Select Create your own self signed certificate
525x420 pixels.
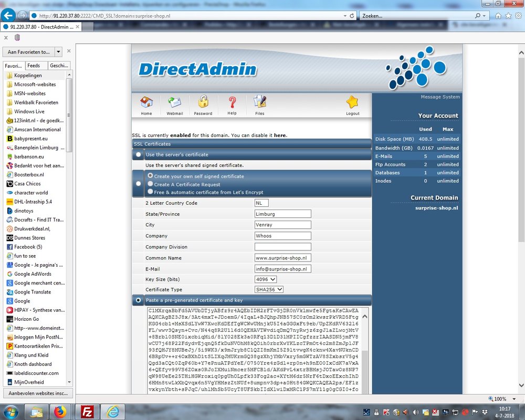click(x=150, y=175)
